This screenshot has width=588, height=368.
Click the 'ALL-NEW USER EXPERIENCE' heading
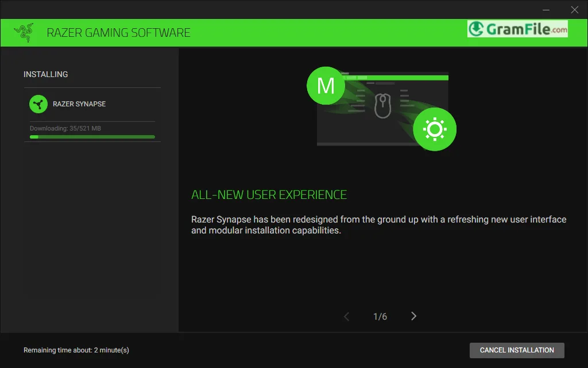pyautogui.click(x=269, y=195)
